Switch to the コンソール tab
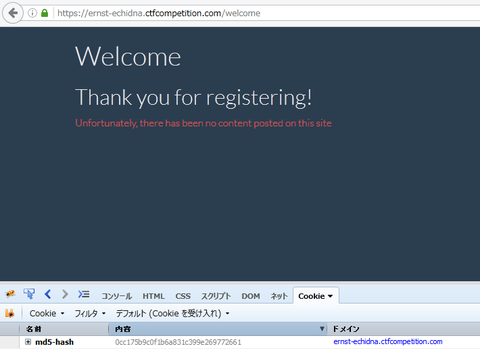 click(x=117, y=296)
